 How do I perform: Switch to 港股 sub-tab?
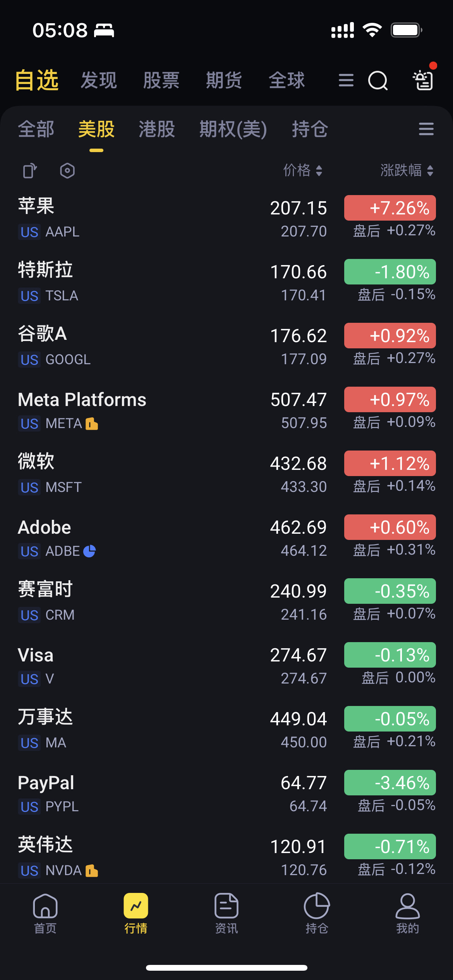coord(157,129)
